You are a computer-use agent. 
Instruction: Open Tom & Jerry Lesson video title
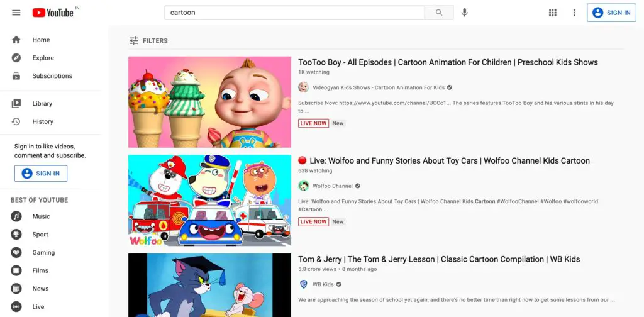point(439,259)
